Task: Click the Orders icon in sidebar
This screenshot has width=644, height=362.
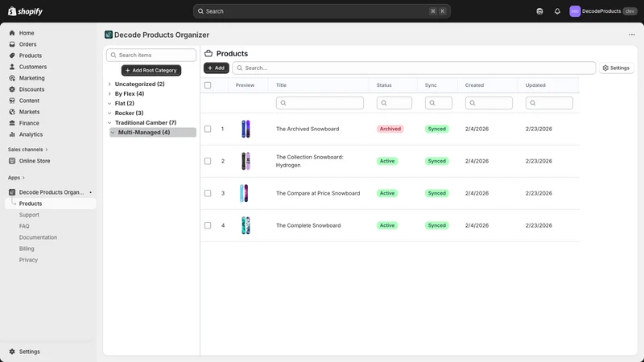Action: pos(12,44)
